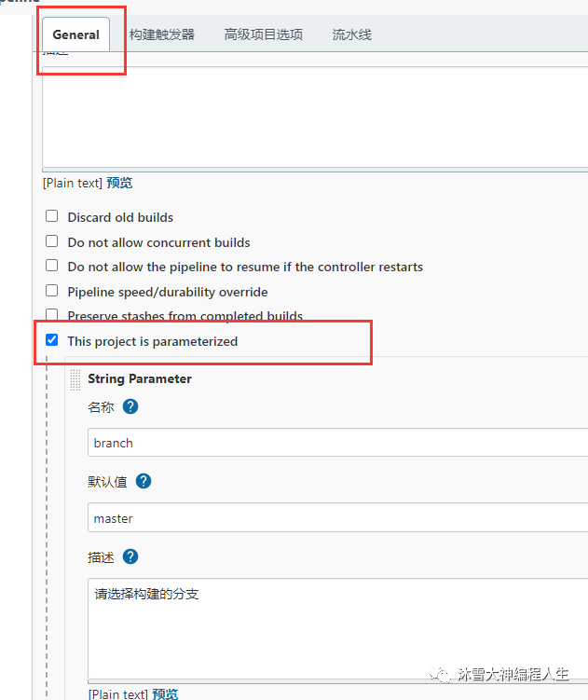The height and width of the screenshot is (700, 588).
Task: Click the parameter description textarea
Action: tap(337, 629)
